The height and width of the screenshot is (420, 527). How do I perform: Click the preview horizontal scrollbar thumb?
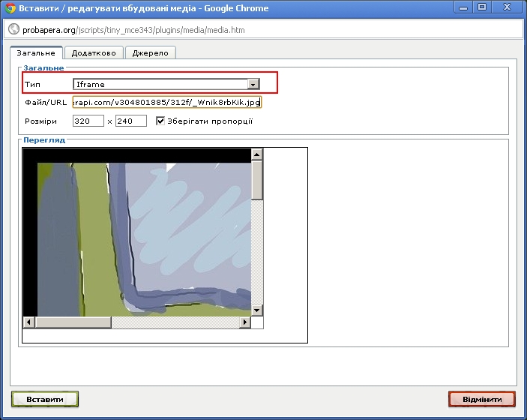click(73, 322)
